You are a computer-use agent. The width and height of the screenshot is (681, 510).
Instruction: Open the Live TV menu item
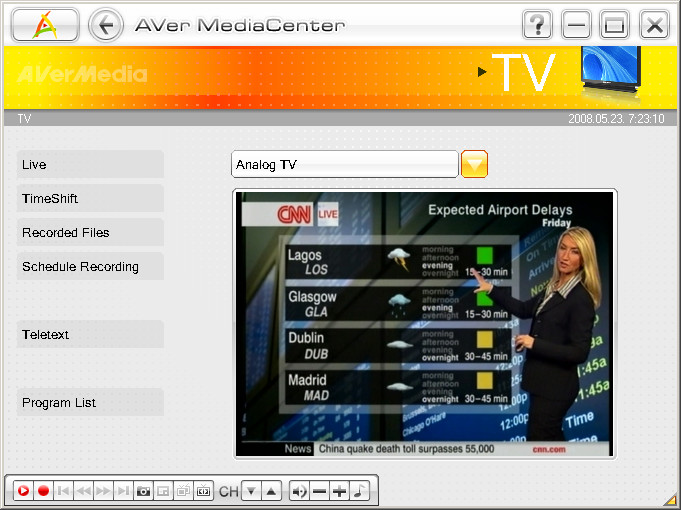(90, 164)
